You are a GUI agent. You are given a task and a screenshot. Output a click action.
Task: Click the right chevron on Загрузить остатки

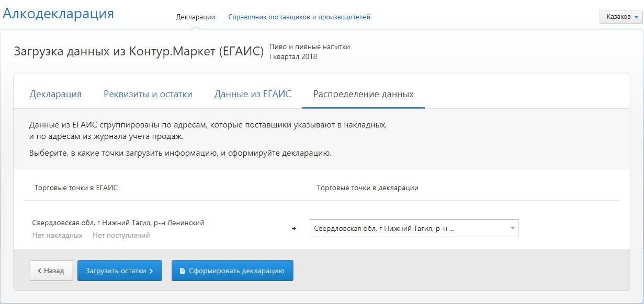[151, 271]
